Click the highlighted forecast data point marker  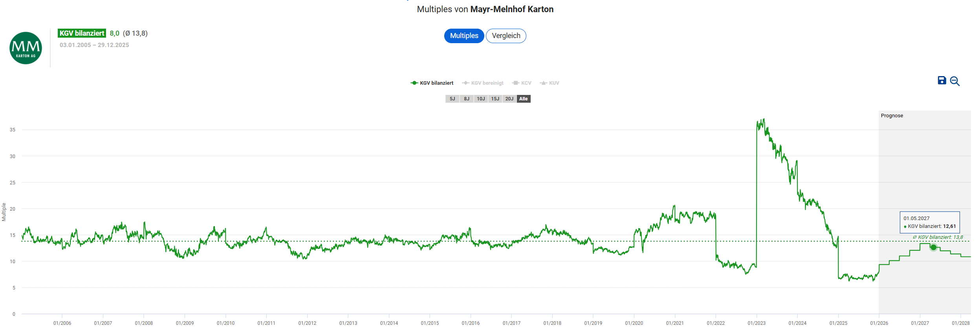[933, 247]
